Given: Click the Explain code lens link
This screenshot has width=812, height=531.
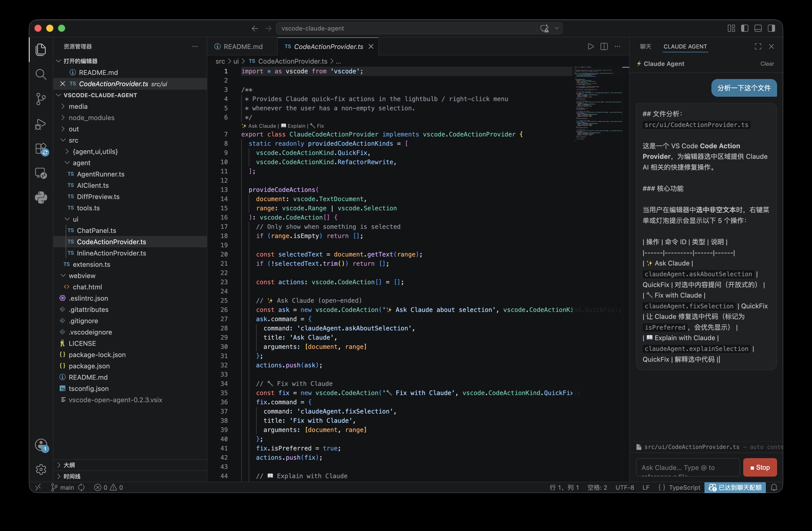Looking at the screenshot, I should coord(293,126).
